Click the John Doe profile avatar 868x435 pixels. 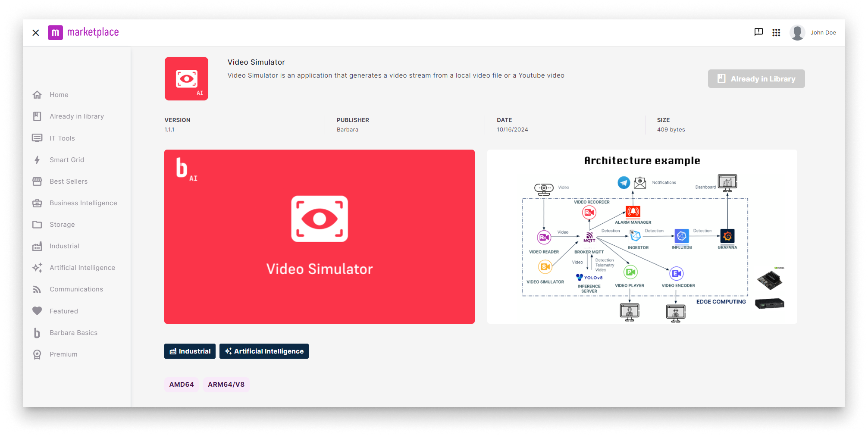[x=797, y=33]
